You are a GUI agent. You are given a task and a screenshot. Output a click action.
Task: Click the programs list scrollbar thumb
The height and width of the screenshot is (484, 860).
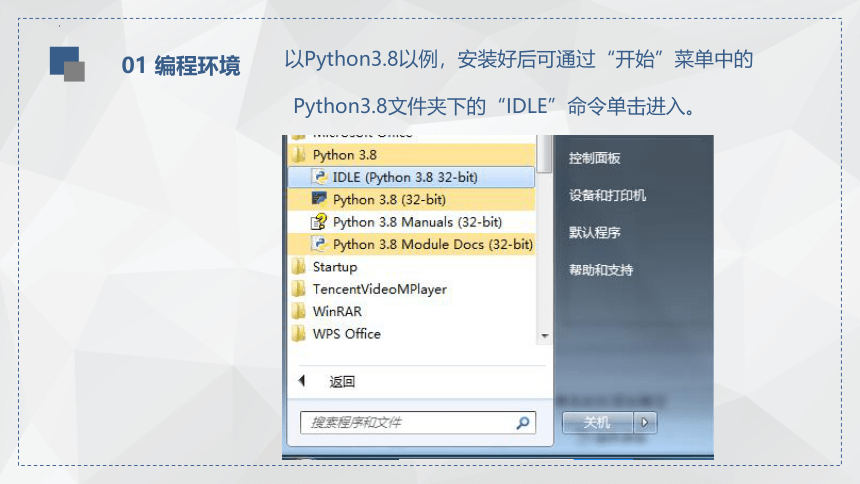coord(545,154)
